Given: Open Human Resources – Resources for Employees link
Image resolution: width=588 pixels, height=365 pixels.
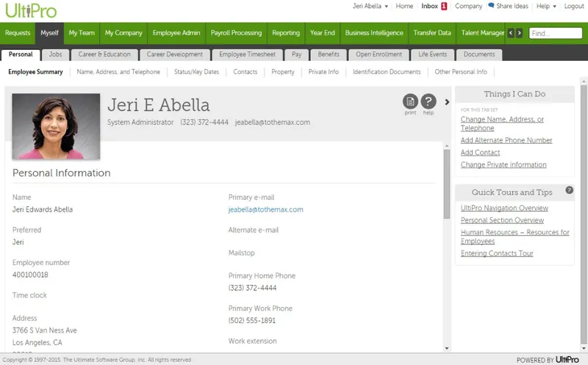Looking at the screenshot, I should coord(515,236).
